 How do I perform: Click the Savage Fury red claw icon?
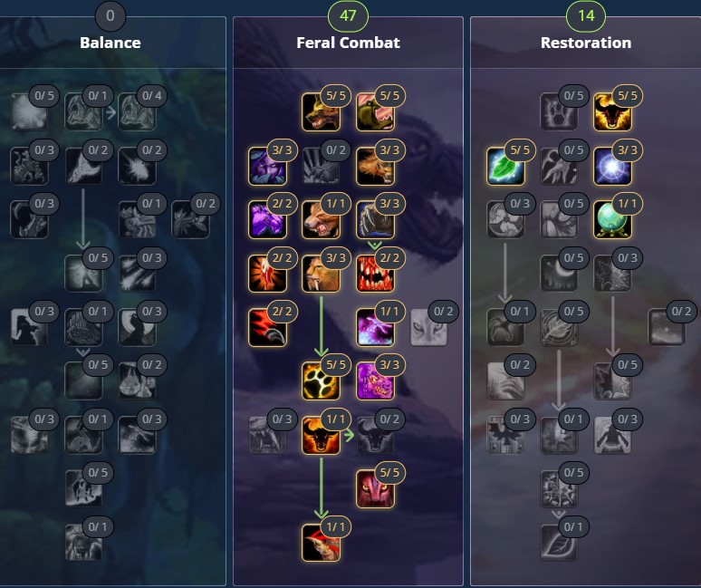tap(267, 327)
